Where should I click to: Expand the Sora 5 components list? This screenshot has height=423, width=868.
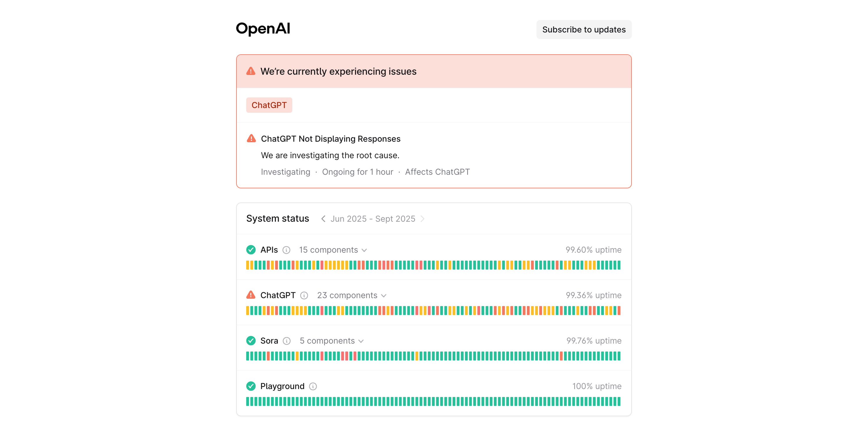pos(332,341)
